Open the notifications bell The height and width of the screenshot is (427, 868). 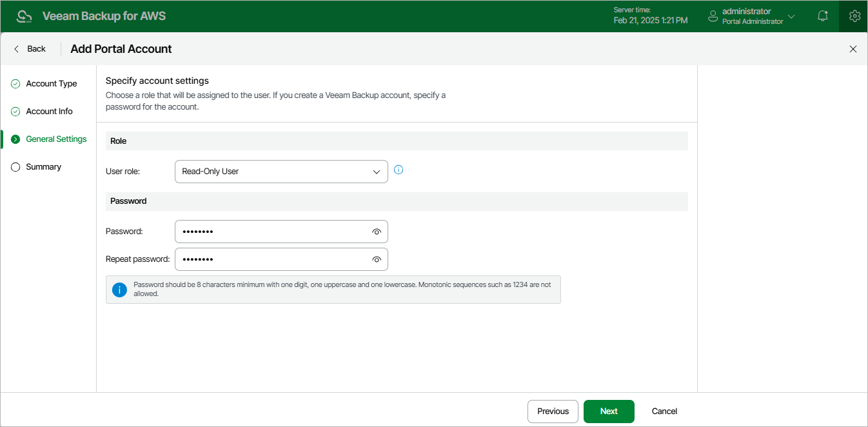pos(822,16)
